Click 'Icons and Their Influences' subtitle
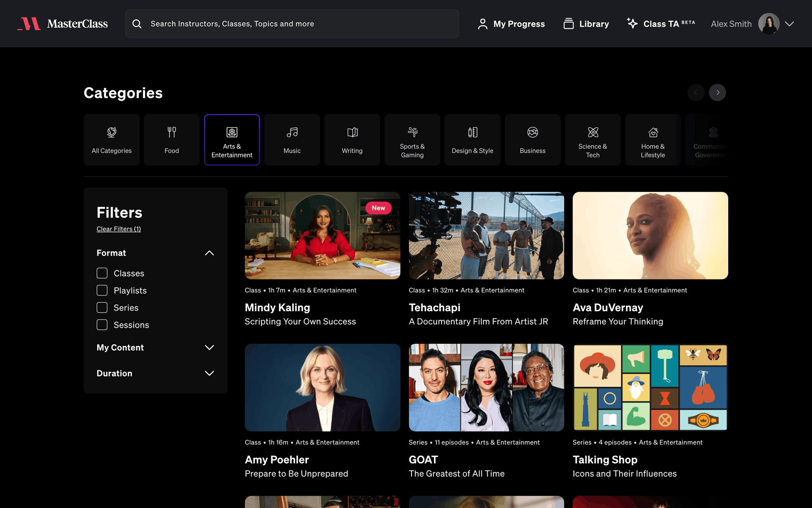Viewport: 812px width, 508px height. tap(625, 474)
